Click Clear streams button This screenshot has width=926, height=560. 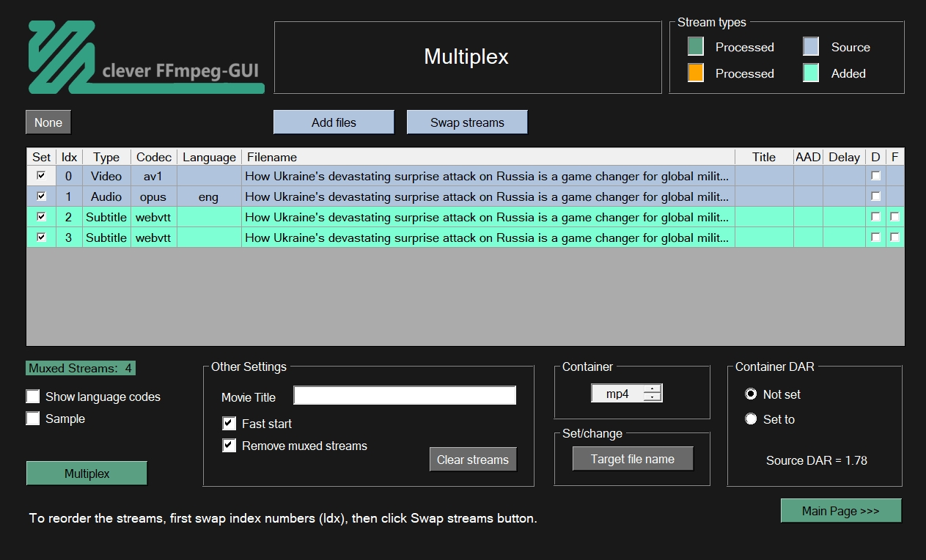[473, 460]
